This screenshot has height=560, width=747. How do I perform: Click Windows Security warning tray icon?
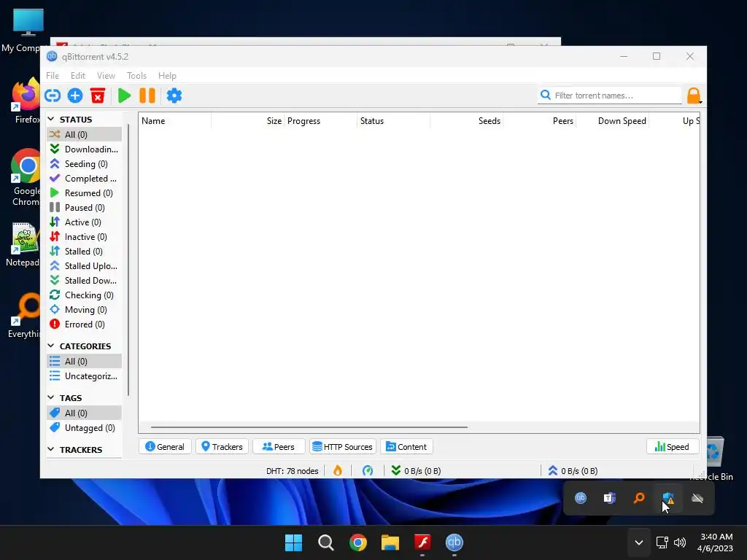coord(668,498)
